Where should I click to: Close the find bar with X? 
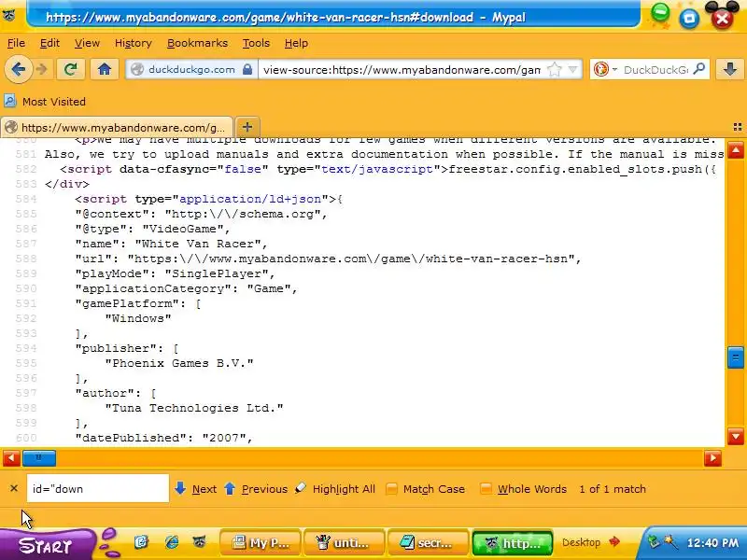click(14, 488)
